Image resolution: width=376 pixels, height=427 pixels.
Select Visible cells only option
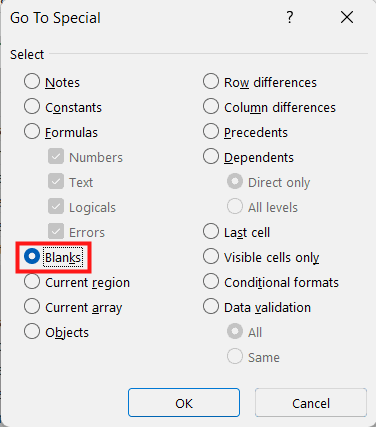[x=211, y=256]
